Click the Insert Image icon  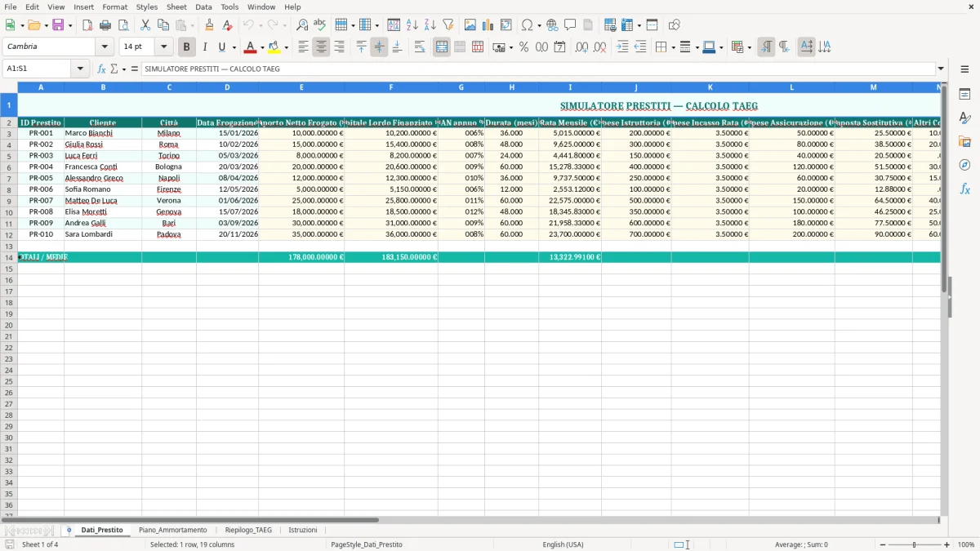click(x=470, y=25)
